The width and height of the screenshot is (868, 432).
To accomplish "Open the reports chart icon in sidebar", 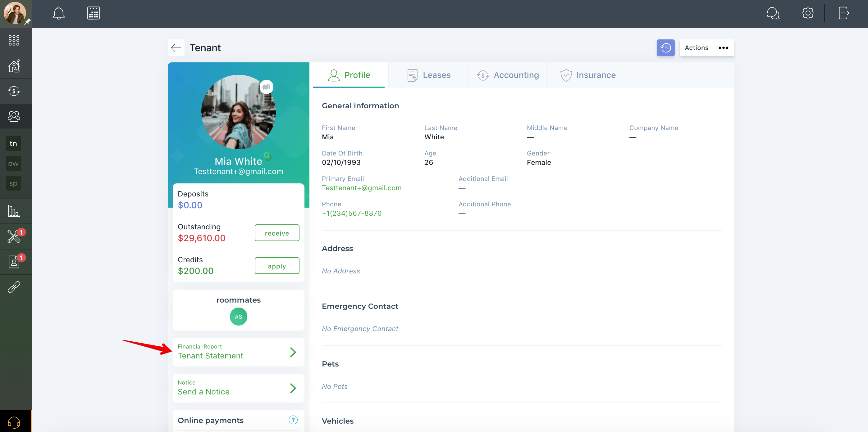I will point(14,211).
